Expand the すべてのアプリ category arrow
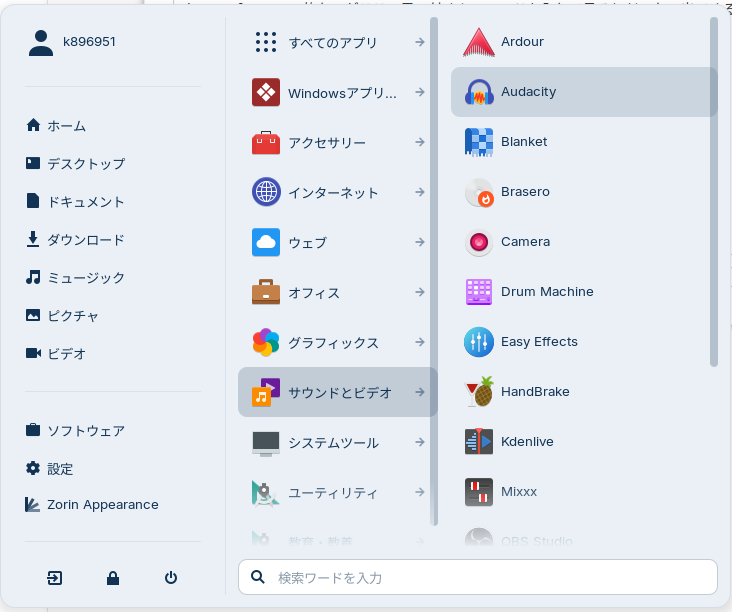Image resolution: width=732 pixels, height=612 pixels. click(420, 42)
